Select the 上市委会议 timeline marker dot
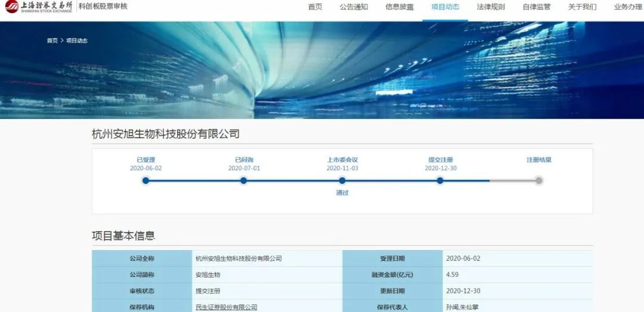 342,180
